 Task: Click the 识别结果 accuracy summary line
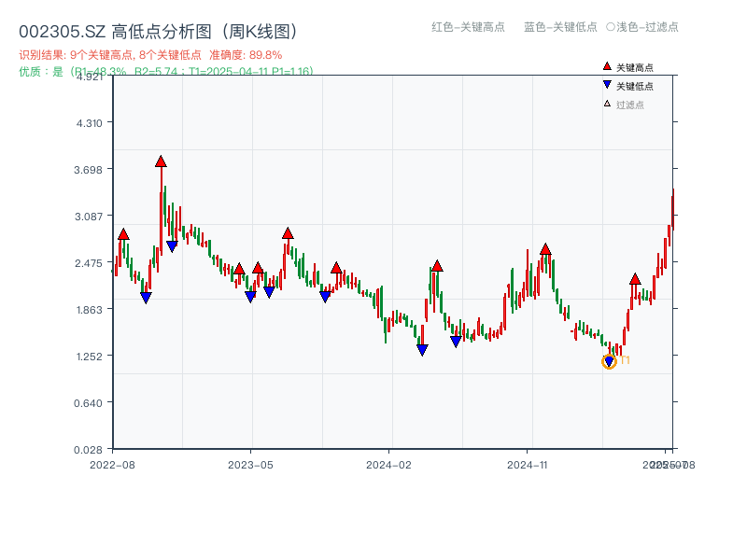(x=150, y=55)
